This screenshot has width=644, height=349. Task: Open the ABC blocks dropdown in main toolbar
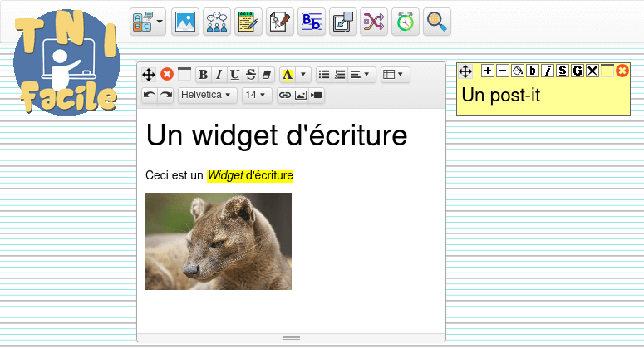(148, 22)
